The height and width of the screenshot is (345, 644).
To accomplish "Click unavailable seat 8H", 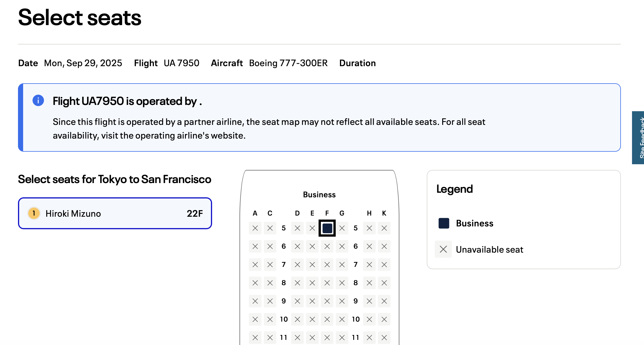I will coord(369,283).
